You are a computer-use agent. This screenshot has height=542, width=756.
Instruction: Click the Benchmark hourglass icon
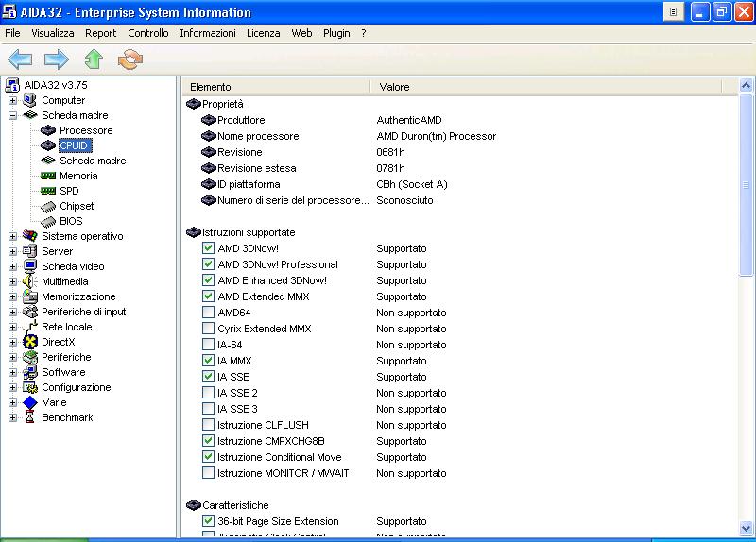click(30, 417)
